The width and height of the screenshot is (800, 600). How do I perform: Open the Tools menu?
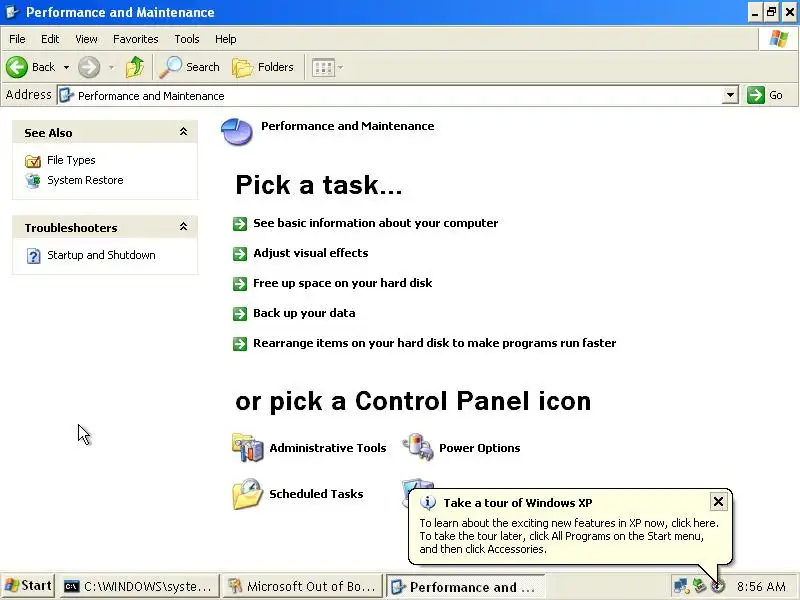pos(187,39)
